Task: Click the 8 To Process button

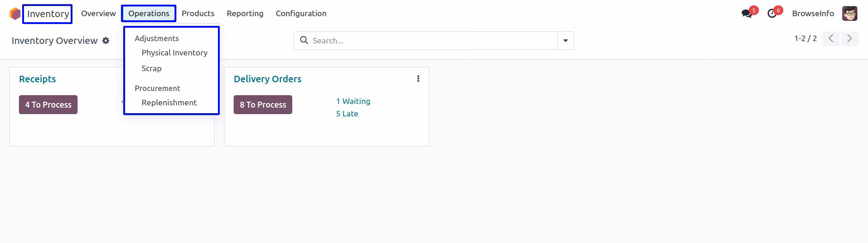Action: coord(263,104)
